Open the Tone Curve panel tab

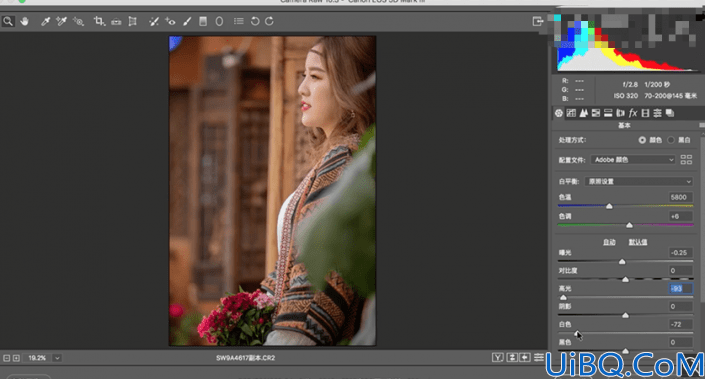coord(571,113)
